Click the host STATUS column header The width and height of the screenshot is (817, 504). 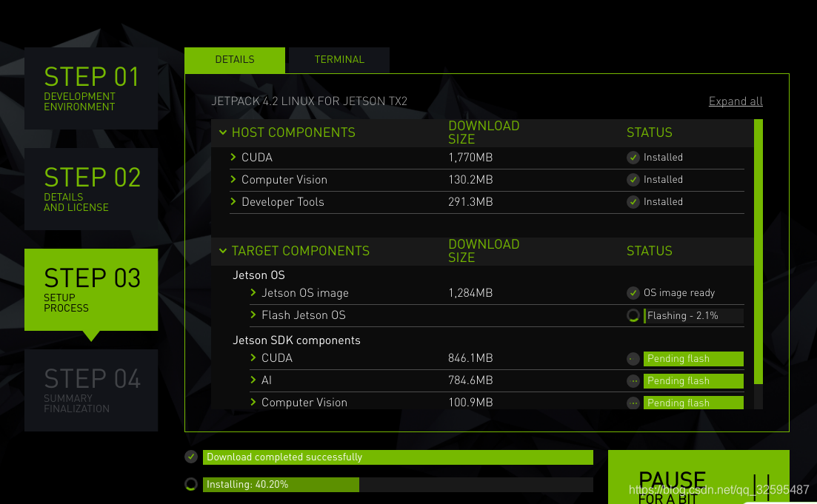pyautogui.click(x=649, y=132)
